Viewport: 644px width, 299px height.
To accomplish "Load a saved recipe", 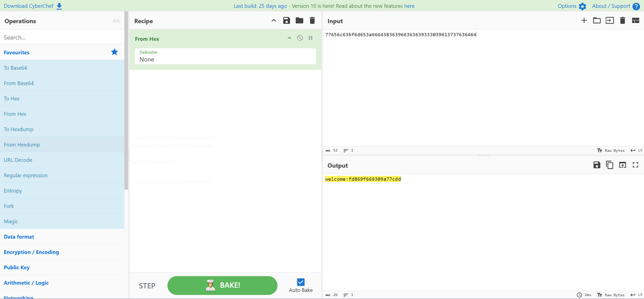I will pos(299,20).
